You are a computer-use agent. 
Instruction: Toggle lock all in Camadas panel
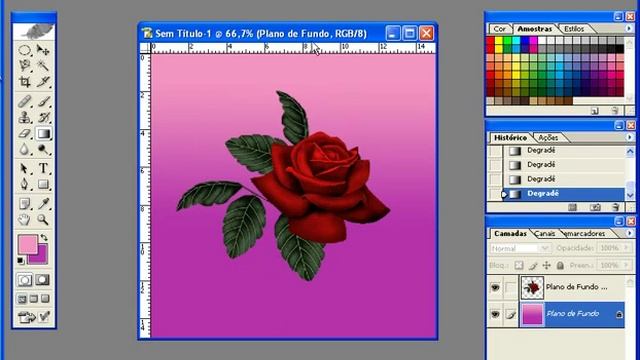coord(560,265)
